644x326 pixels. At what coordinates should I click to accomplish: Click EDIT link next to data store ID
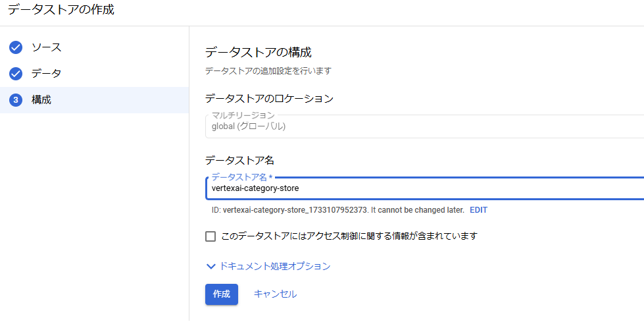coord(478,210)
